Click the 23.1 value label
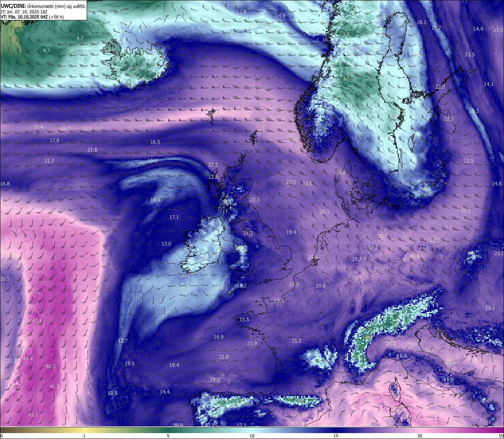504x439 pixels. [490, 308]
